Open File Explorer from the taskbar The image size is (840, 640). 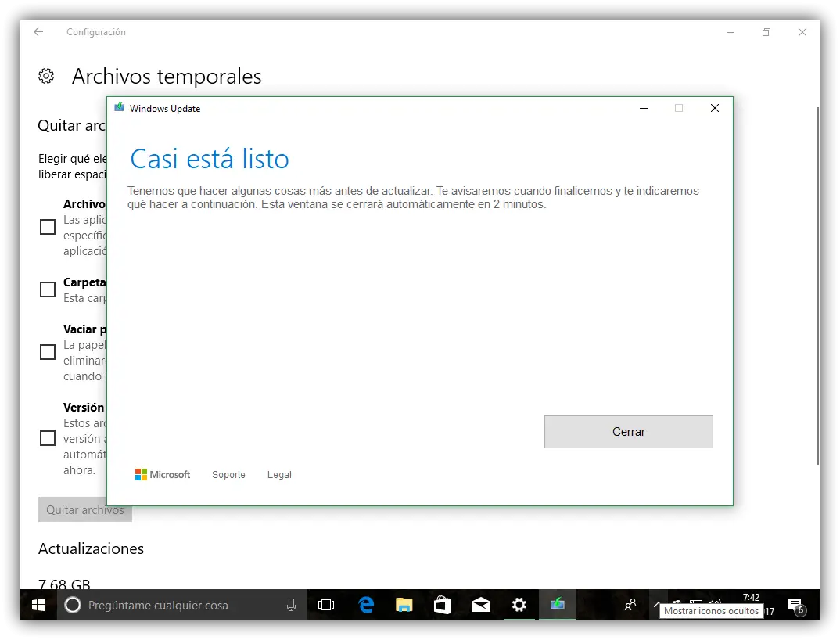[404, 605]
